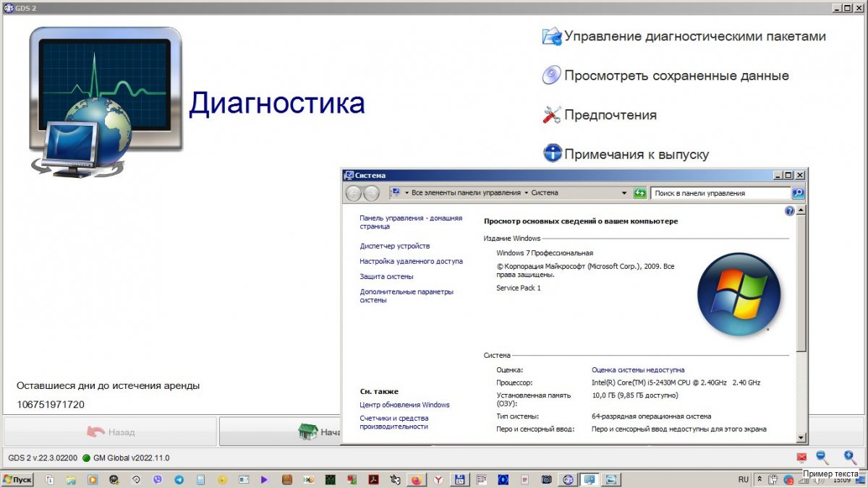Image resolution: width=868 pixels, height=488 pixels.
Task: Click the Пуск start button
Action: (x=17, y=479)
